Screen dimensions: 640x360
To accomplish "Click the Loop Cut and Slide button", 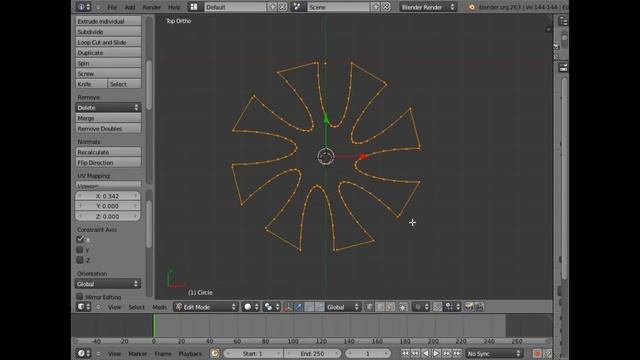I will (x=108, y=42).
